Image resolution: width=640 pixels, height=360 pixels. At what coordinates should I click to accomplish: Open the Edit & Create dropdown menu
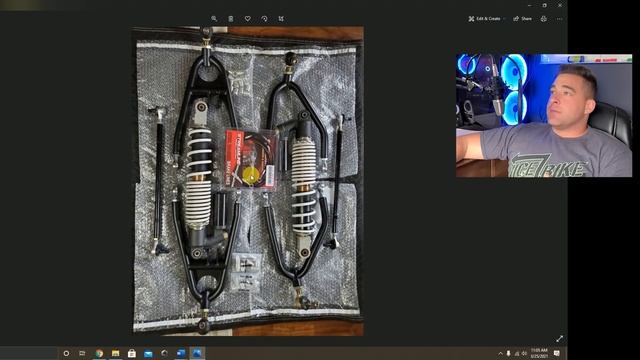[x=487, y=19]
